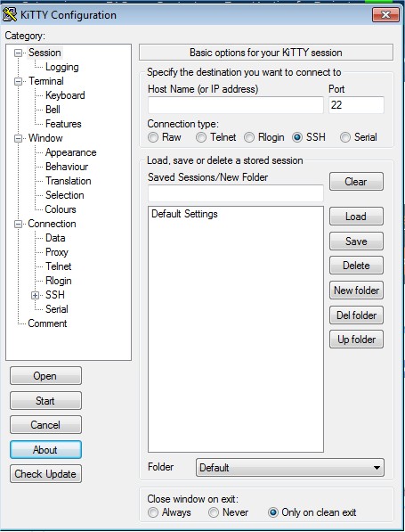This screenshot has width=405, height=532.
Task: Click the Open button
Action: 45,376
